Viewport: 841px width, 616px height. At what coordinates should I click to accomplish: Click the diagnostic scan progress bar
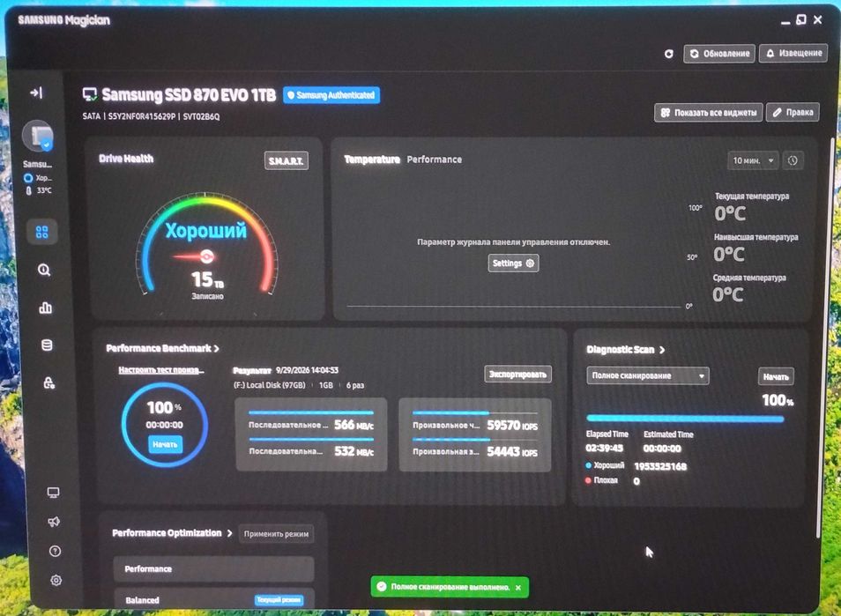[x=685, y=419]
